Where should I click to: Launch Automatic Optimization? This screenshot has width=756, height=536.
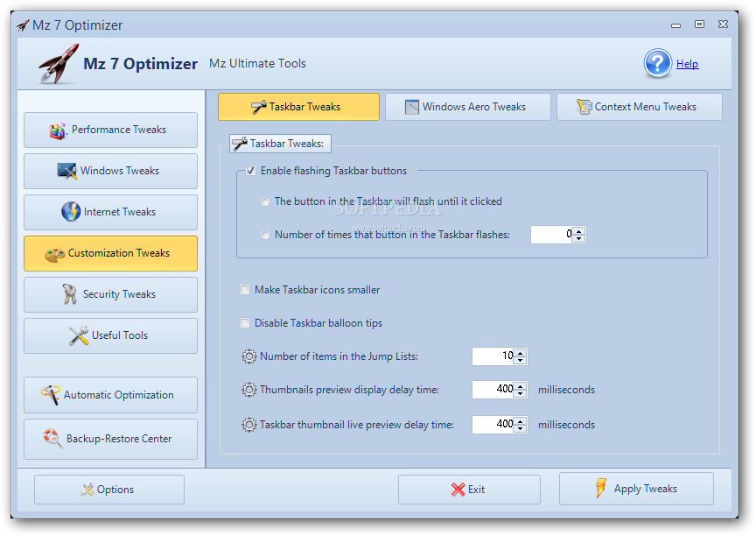[x=110, y=395]
